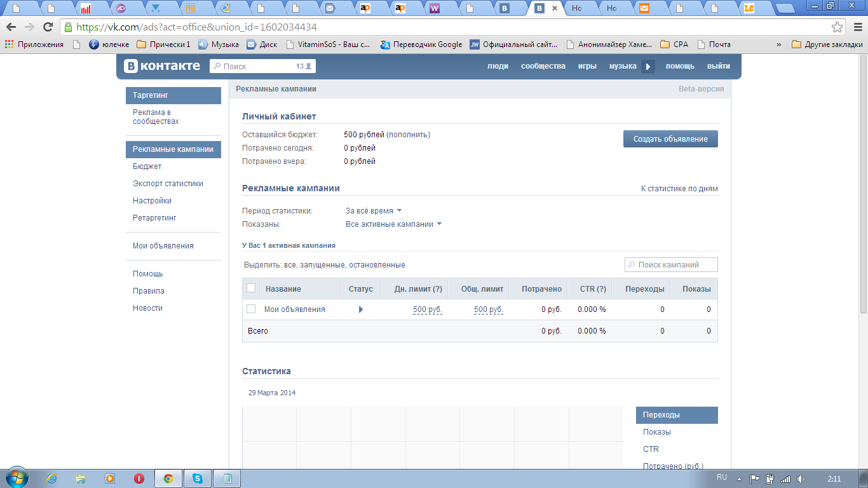The height and width of the screenshot is (488, 868).
Task: Click the Поиск кампаний search field
Action: pyautogui.click(x=671, y=265)
